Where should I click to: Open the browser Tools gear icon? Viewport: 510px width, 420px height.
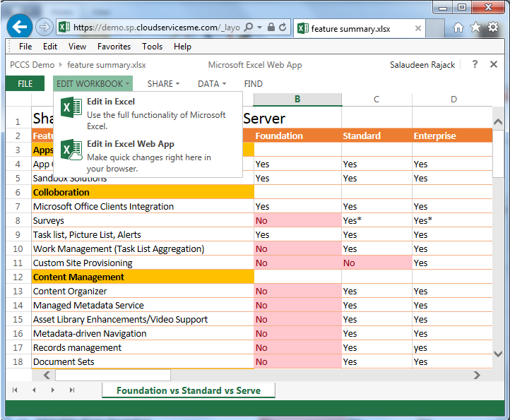coord(493,27)
